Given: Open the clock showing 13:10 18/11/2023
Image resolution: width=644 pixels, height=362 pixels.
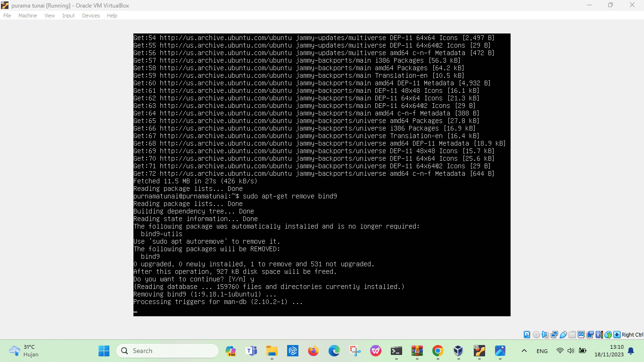Looking at the screenshot, I should pos(609,351).
